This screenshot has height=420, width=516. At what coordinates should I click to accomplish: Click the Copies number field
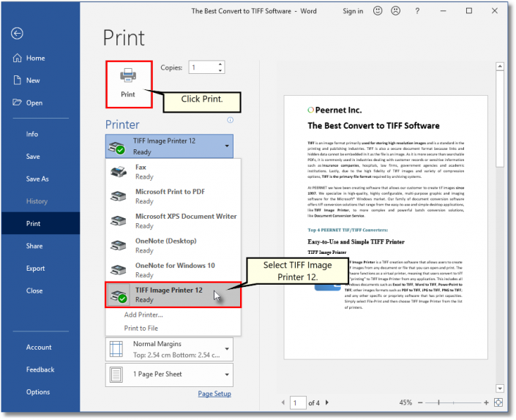click(x=203, y=67)
